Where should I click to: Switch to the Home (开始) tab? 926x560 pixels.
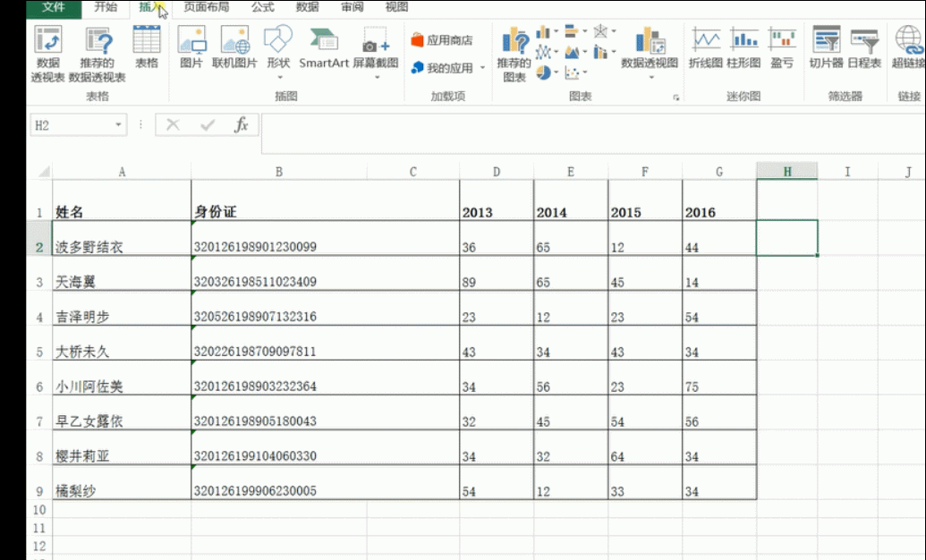point(106,8)
